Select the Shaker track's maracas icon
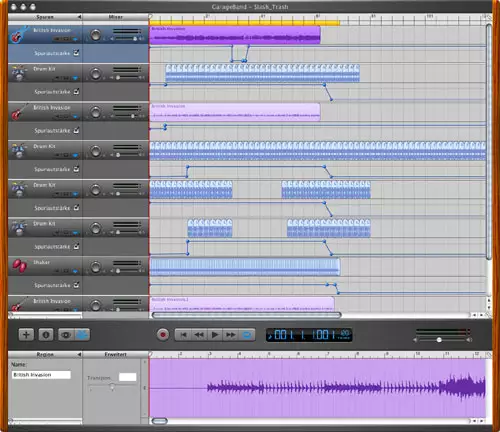Viewport: 500px width, 432px height. (x=19, y=266)
